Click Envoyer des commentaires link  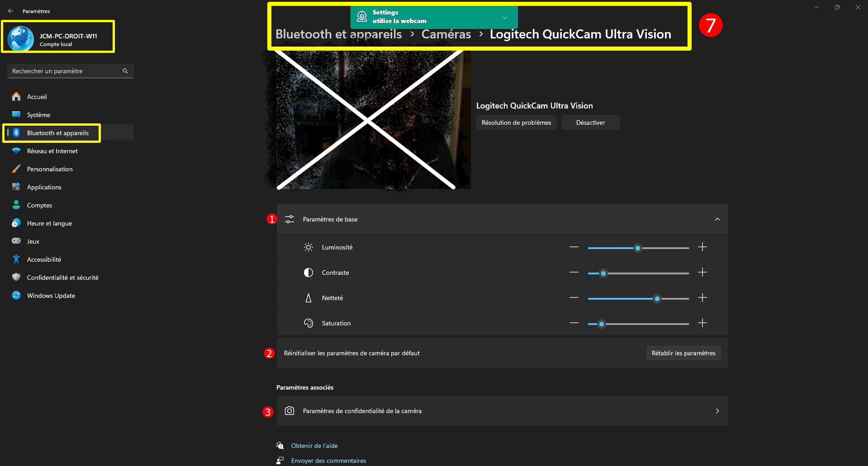point(329,461)
